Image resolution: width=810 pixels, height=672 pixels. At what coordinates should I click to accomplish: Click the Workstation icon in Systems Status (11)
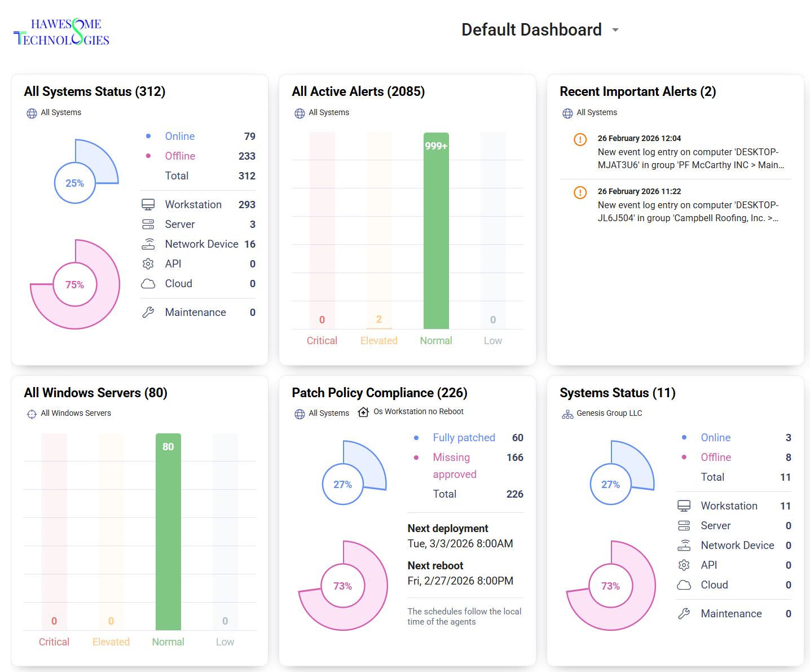pyautogui.click(x=684, y=506)
